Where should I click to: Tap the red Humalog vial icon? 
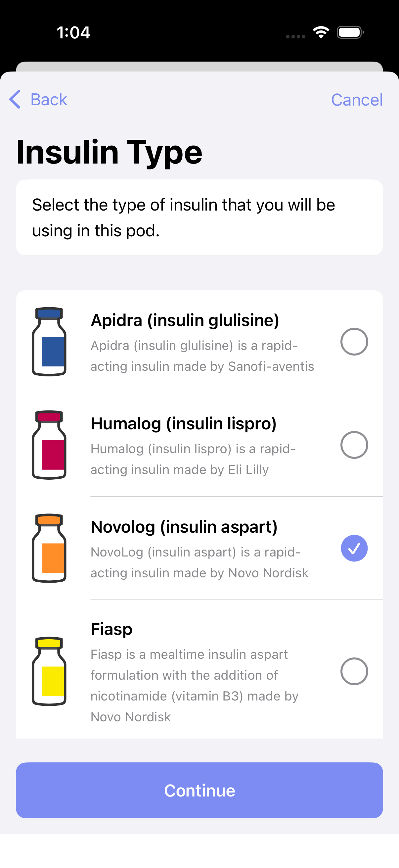[x=49, y=445]
